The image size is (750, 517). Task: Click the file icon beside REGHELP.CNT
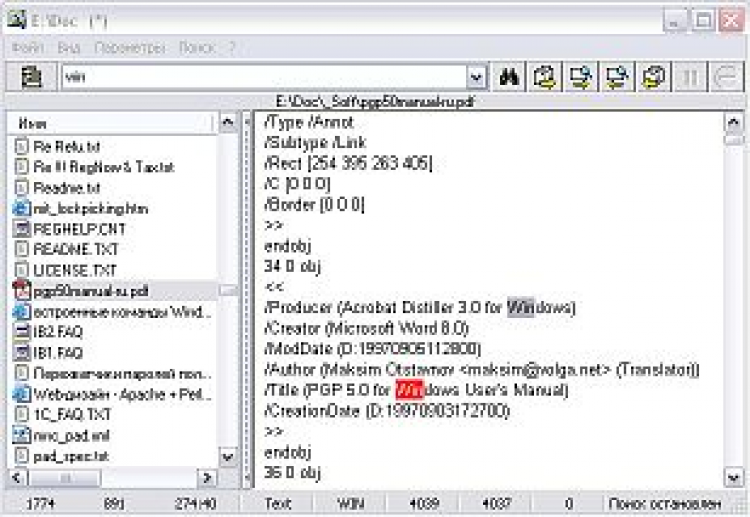(21, 229)
